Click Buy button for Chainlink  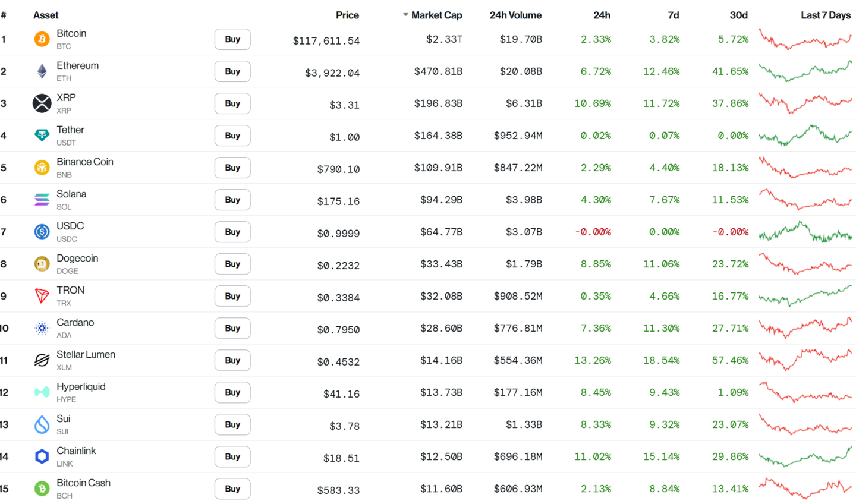click(232, 456)
